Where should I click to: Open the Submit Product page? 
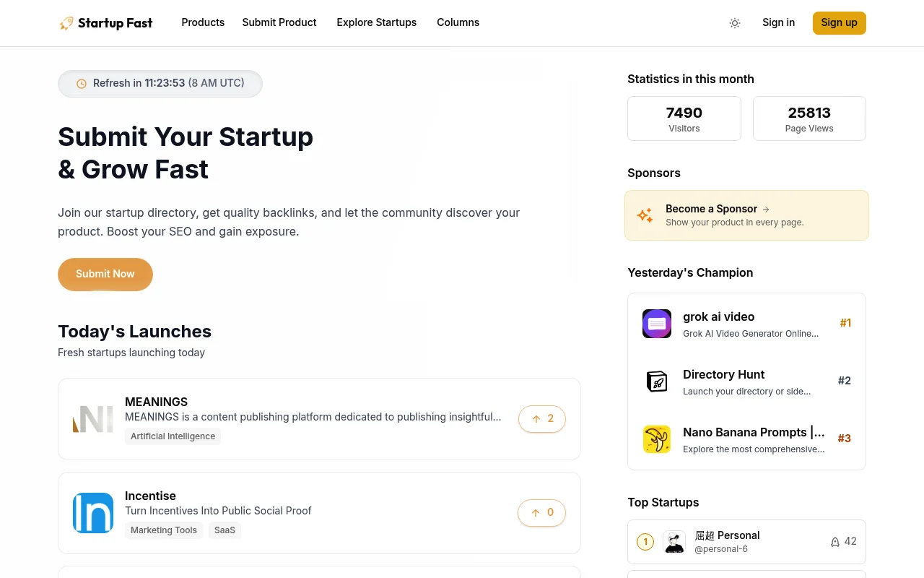coord(279,22)
